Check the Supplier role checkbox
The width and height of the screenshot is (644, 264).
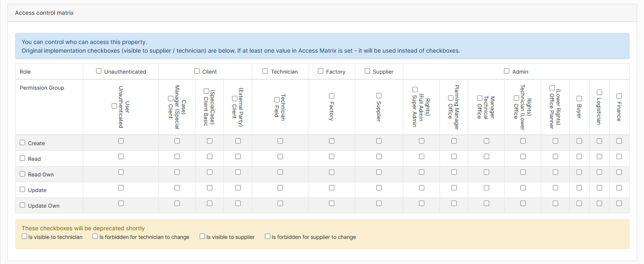[367, 71]
